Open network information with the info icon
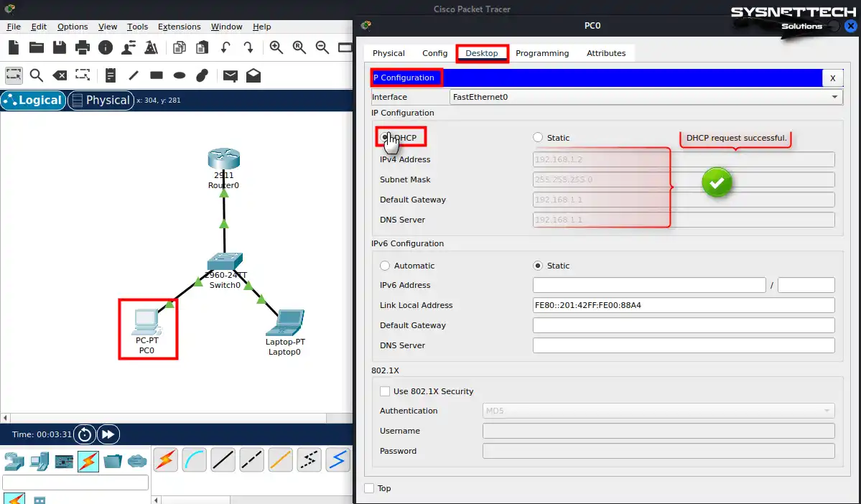The height and width of the screenshot is (504, 861). tap(106, 48)
